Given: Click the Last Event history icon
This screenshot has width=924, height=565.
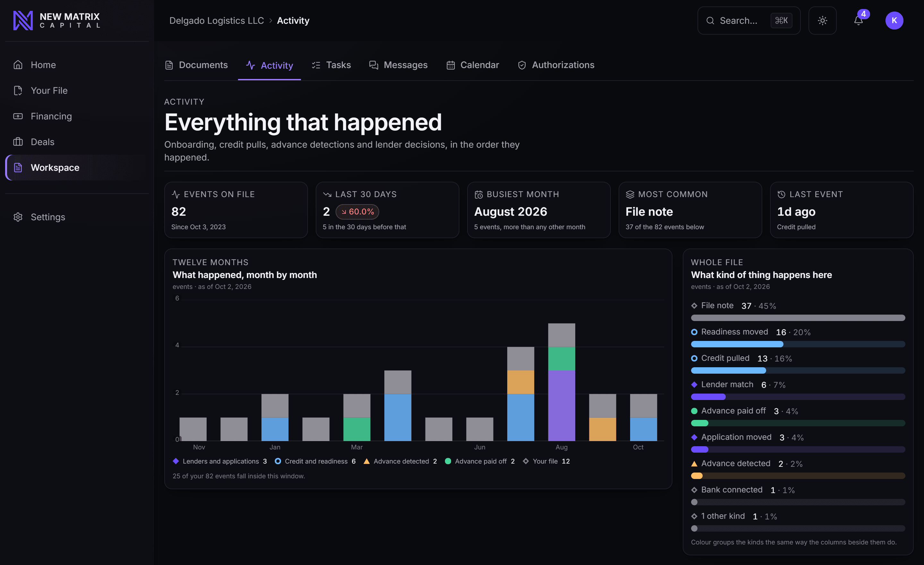Looking at the screenshot, I should pos(781,194).
